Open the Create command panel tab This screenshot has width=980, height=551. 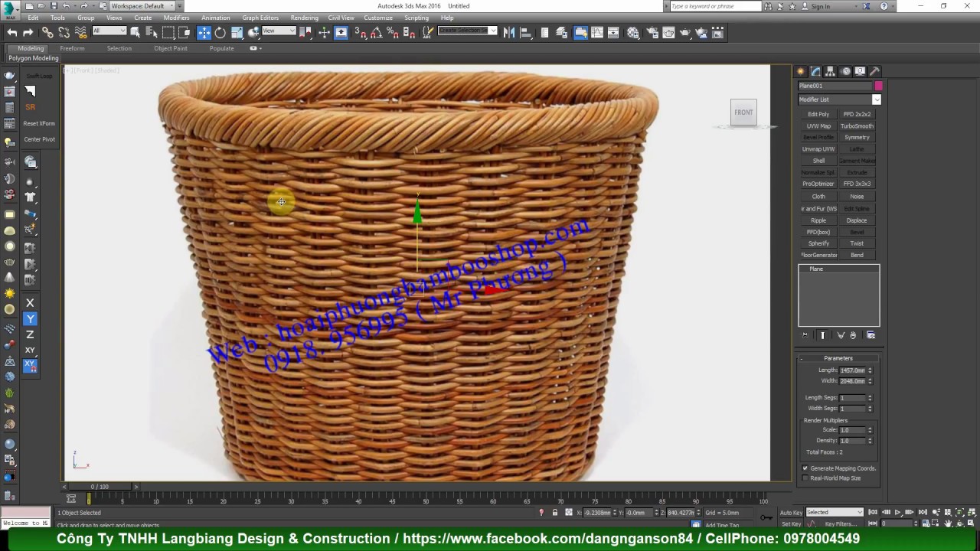click(801, 71)
